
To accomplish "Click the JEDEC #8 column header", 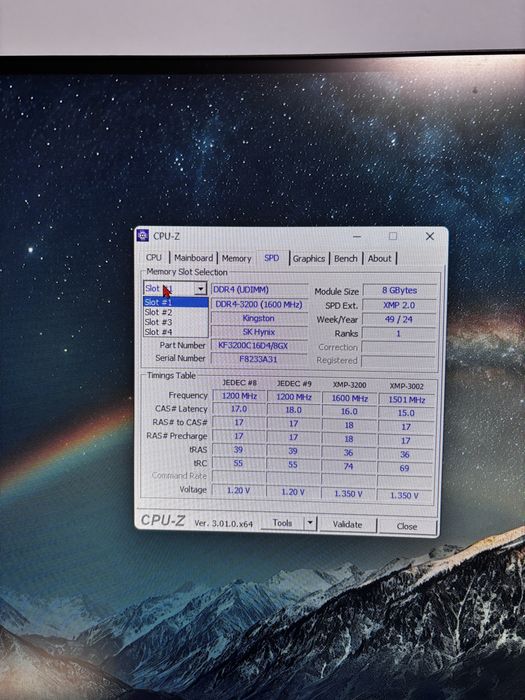I will [239, 383].
